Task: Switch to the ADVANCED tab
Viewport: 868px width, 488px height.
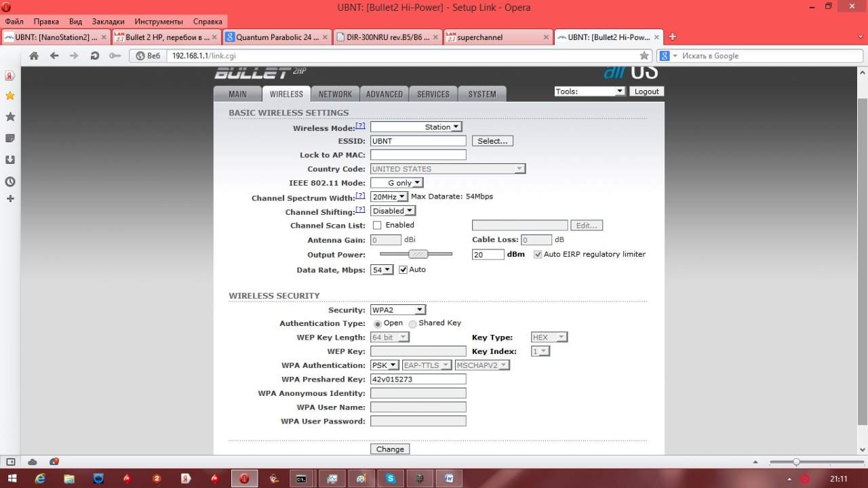Action: click(384, 94)
